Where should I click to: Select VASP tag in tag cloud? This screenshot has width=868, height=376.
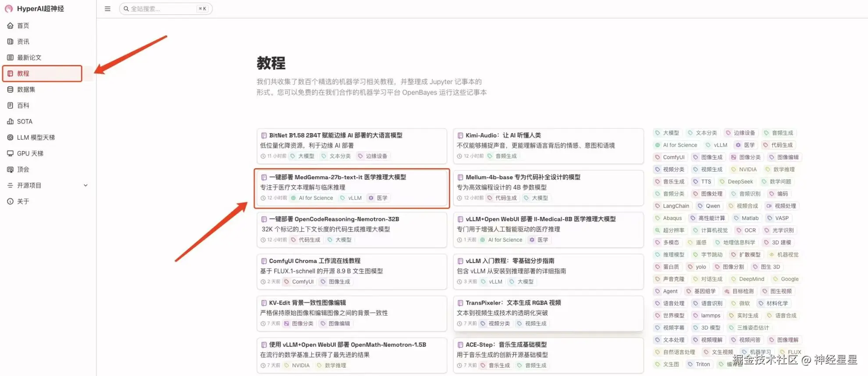(778, 218)
